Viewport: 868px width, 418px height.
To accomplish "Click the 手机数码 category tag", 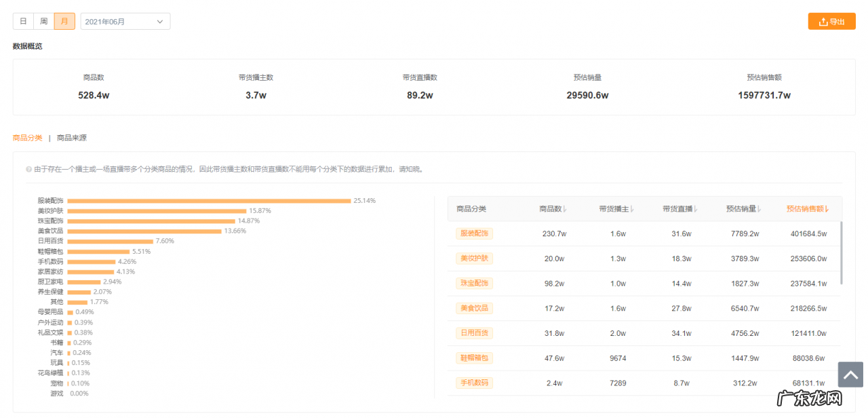I will (x=474, y=383).
